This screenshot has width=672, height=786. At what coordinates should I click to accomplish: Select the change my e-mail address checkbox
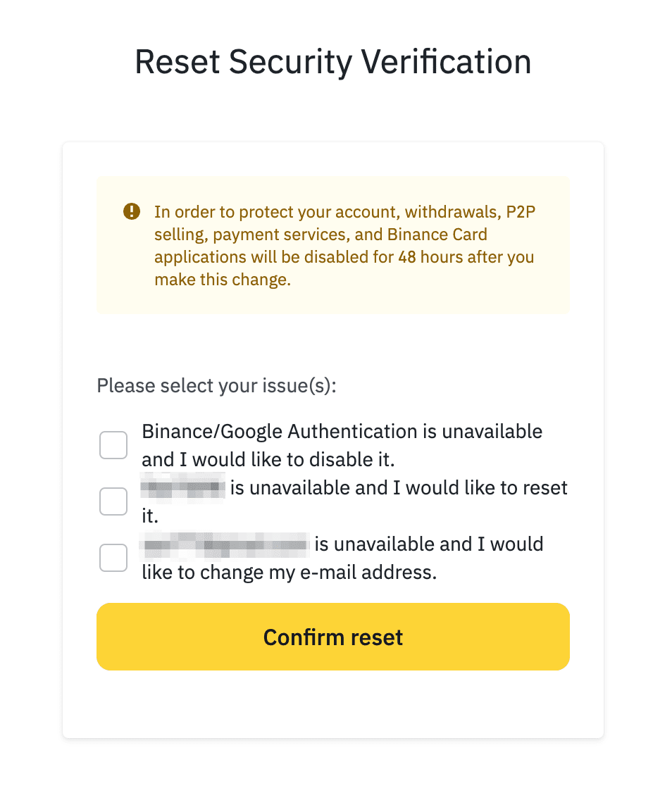[x=113, y=558]
